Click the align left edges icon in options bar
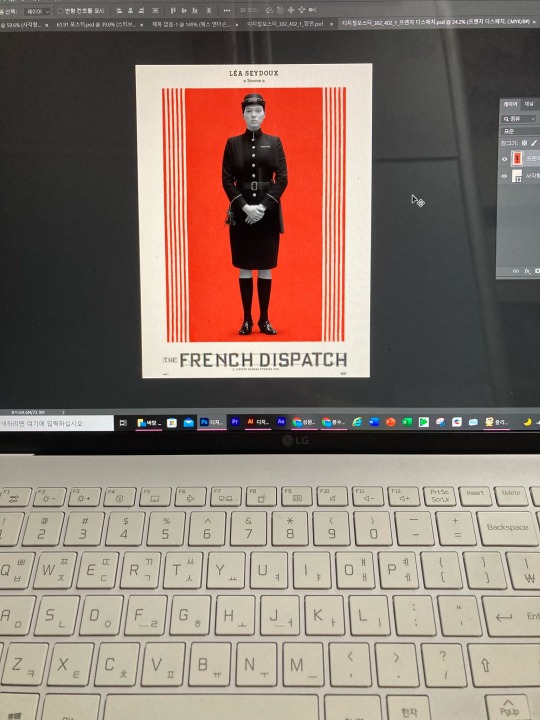 click(119, 10)
